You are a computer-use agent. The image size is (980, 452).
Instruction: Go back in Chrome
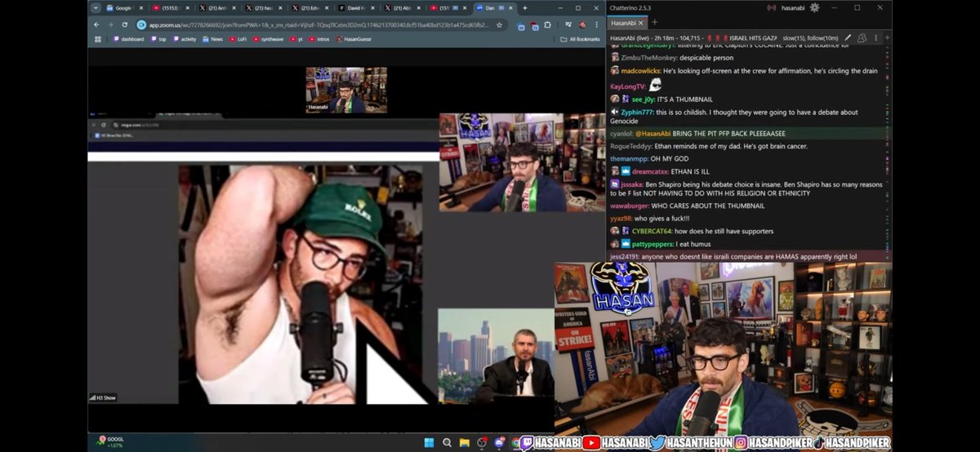click(x=96, y=24)
